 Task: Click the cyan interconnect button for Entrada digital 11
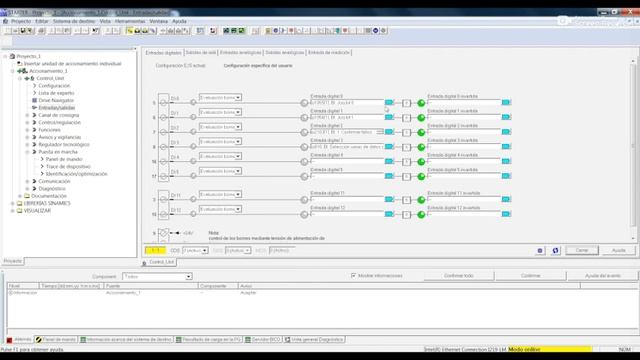pyautogui.click(x=389, y=199)
